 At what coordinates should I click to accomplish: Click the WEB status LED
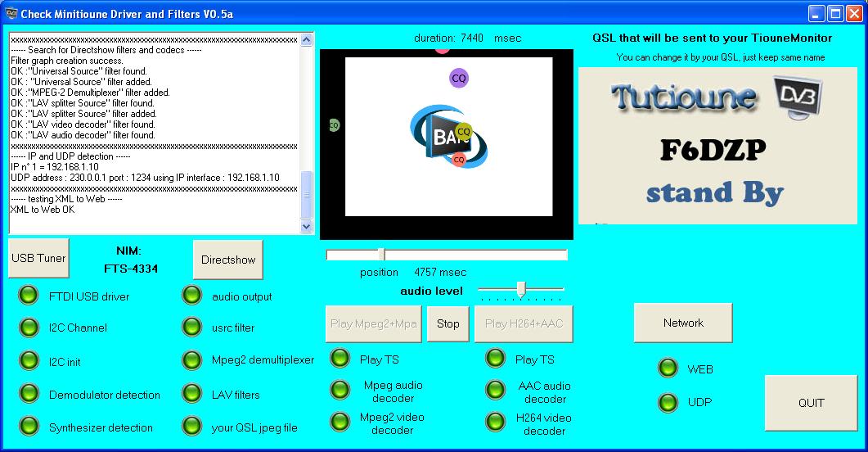668,368
